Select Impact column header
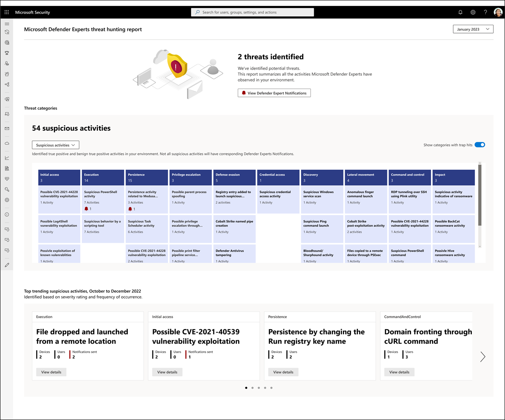505x420 pixels. [x=454, y=177]
